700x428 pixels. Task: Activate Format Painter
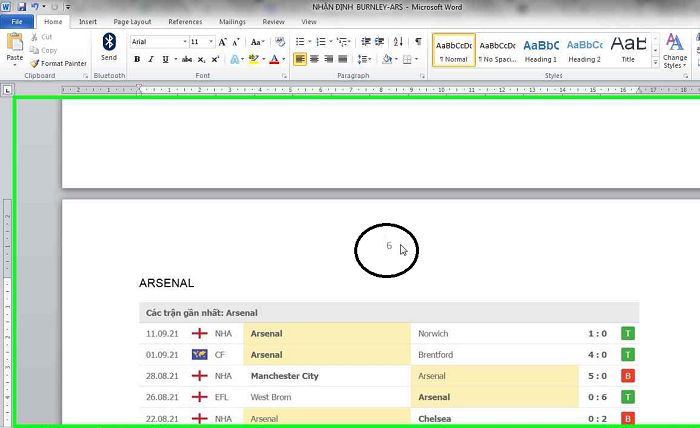pyautogui.click(x=58, y=64)
